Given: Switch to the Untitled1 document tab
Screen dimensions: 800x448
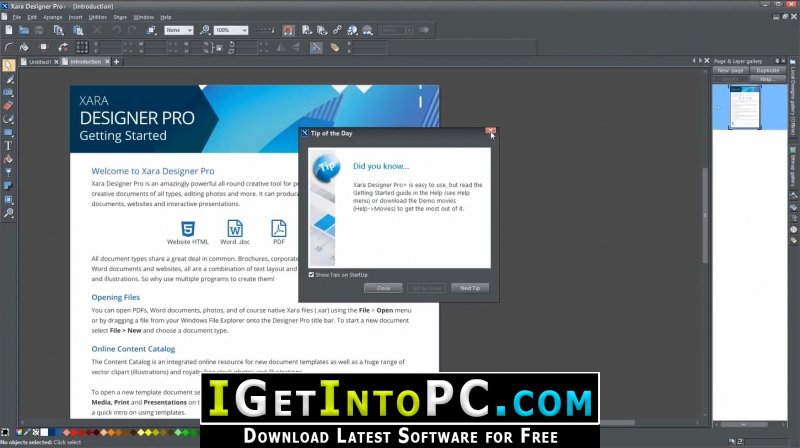Looking at the screenshot, I should tap(39, 62).
